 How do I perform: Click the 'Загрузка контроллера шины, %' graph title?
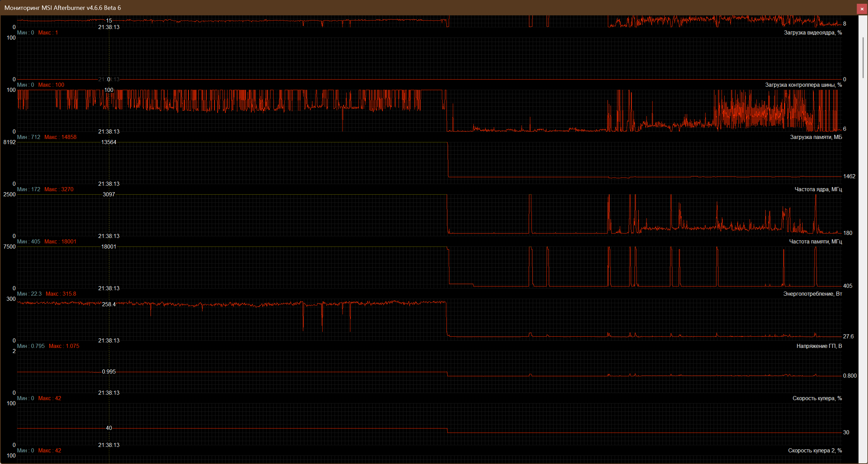click(x=803, y=85)
